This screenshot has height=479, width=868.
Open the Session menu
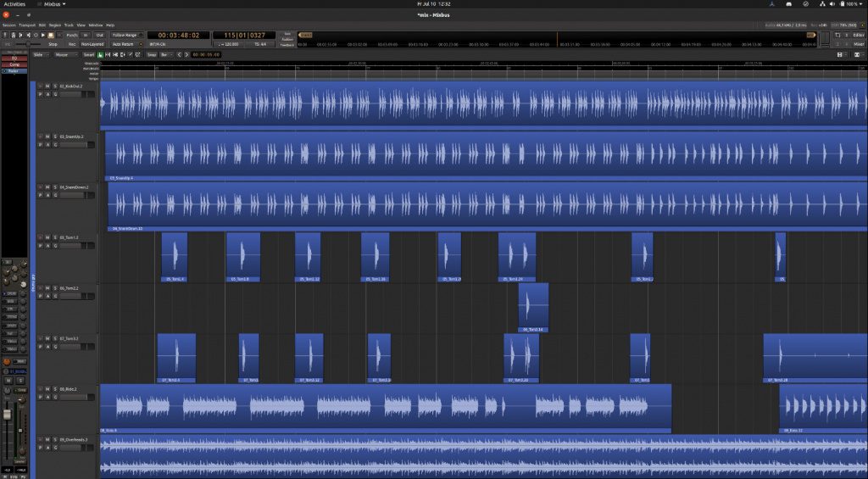pyautogui.click(x=8, y=25)
